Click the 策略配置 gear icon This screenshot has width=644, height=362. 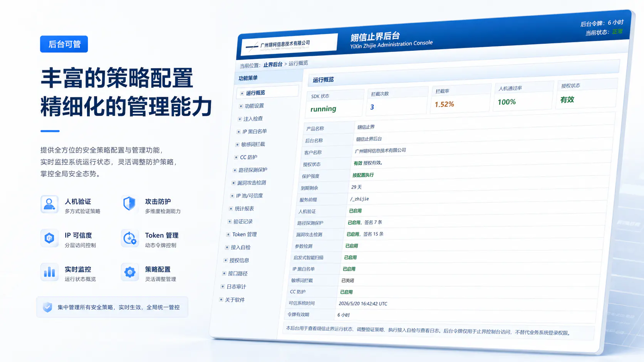click(129, 272)
